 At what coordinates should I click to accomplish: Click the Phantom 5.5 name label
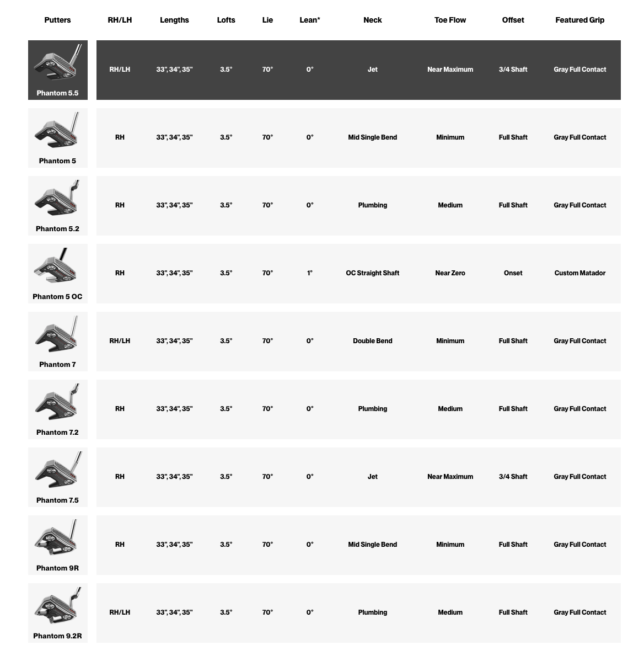(x=57, y=93)
